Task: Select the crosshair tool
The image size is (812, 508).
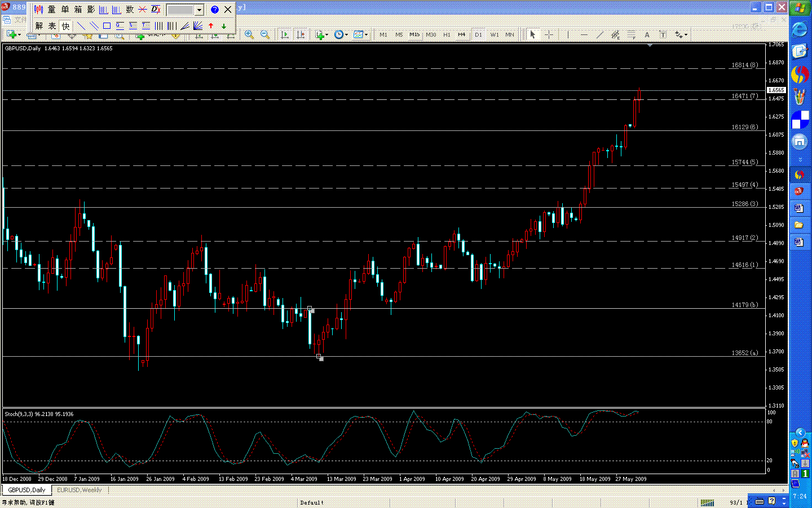Action: coord(549,34)
